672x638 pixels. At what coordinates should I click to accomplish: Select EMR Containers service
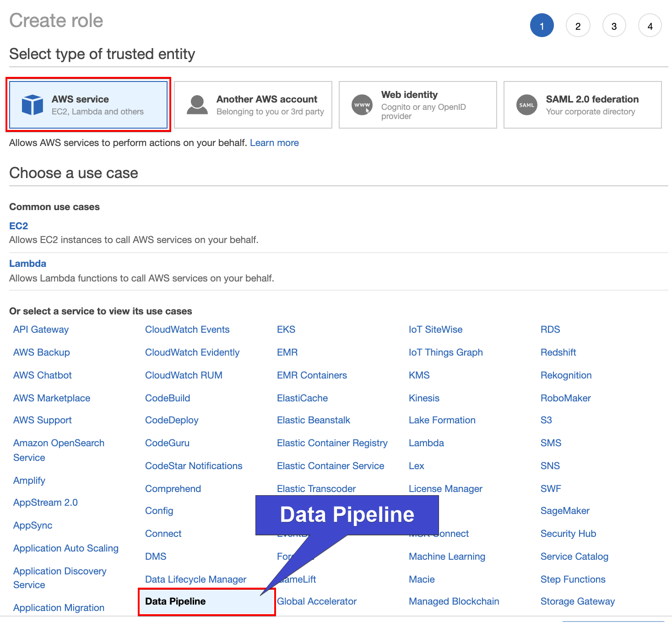(312, 375)
